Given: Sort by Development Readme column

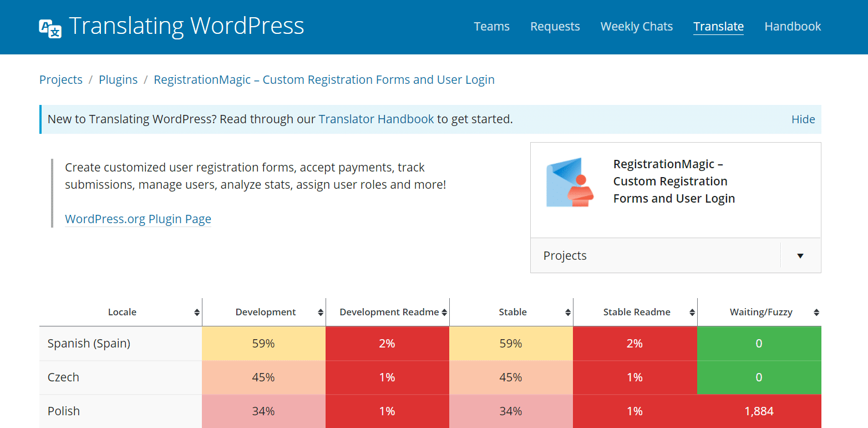Looking at the screenshot, I should (388, 312).
